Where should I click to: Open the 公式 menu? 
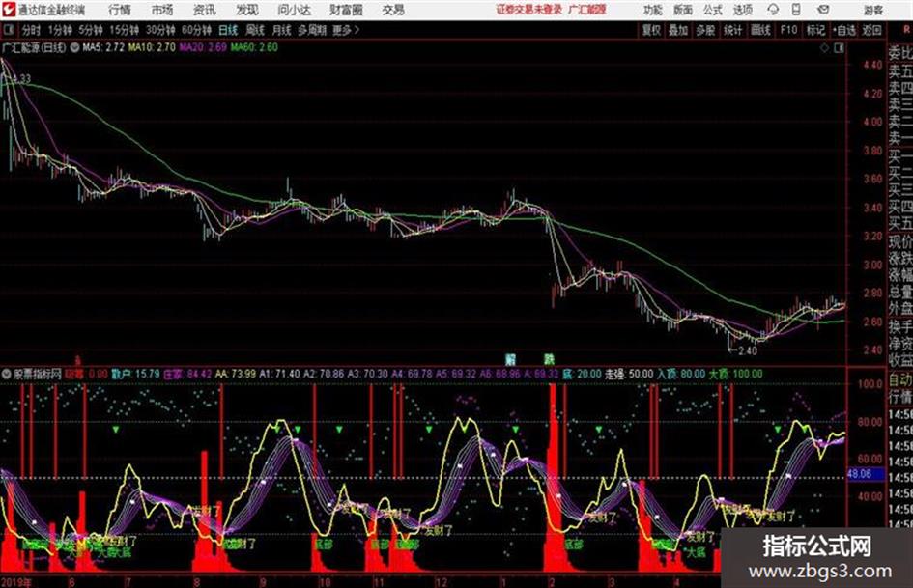tap(713, 10)
